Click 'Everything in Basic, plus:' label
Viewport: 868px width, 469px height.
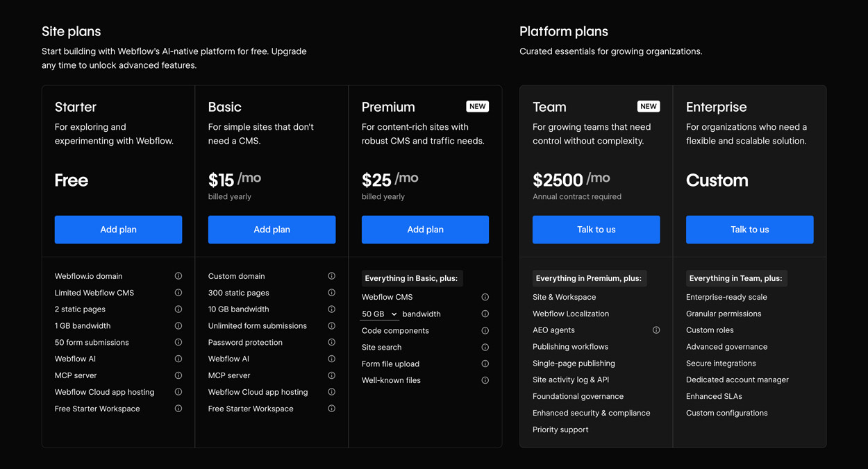(x=412, y=278)
